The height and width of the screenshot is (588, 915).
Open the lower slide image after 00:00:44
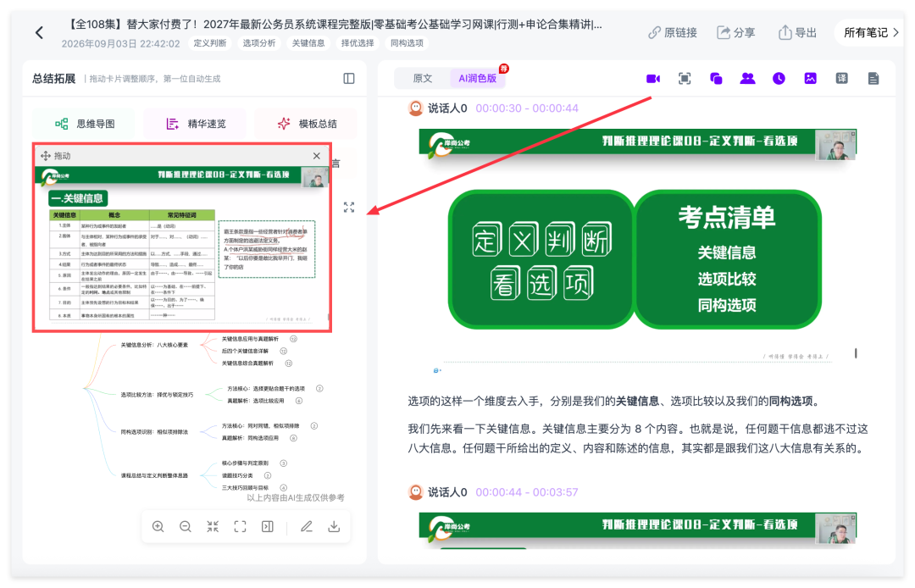(x=638, y=530)
